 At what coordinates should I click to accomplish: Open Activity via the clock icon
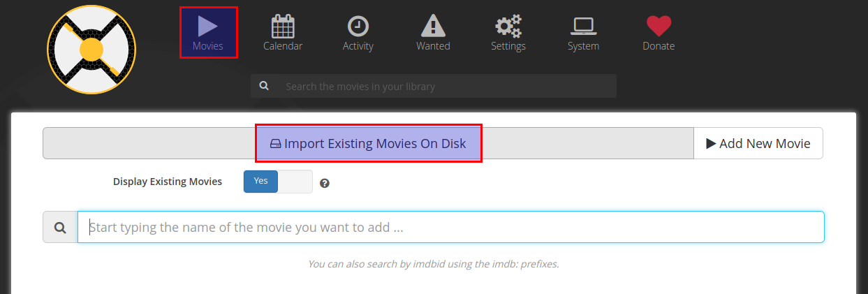pos(358,27)
